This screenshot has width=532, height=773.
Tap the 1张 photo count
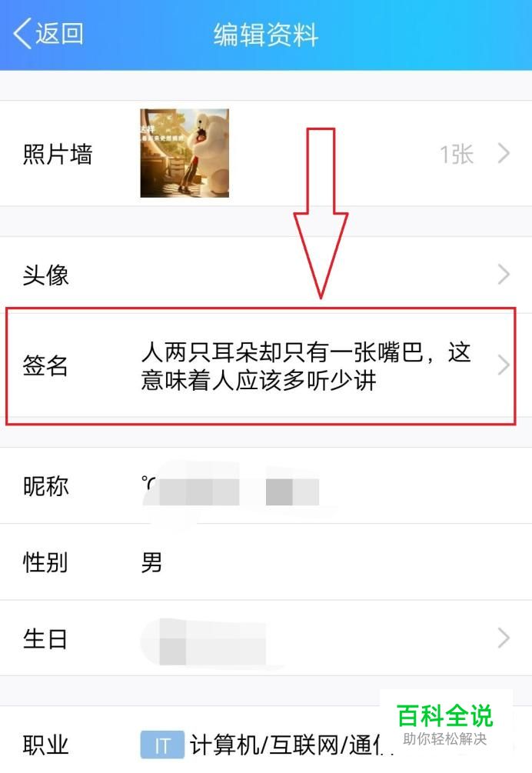[x=457, y=155]
